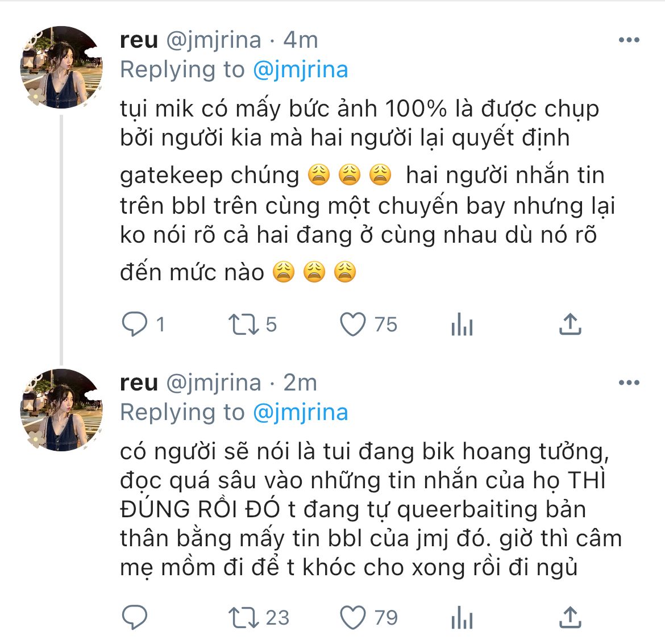The height and width of the screenshot is (644, 665).
Task: Click the 4m timestamp on first tweet
Action: 301,40
